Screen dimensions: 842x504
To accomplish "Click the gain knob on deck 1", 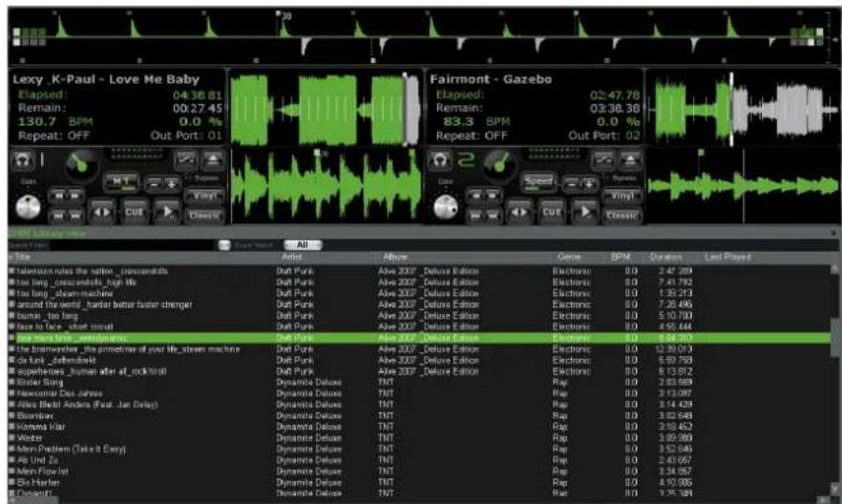I will tap(28, 207).
